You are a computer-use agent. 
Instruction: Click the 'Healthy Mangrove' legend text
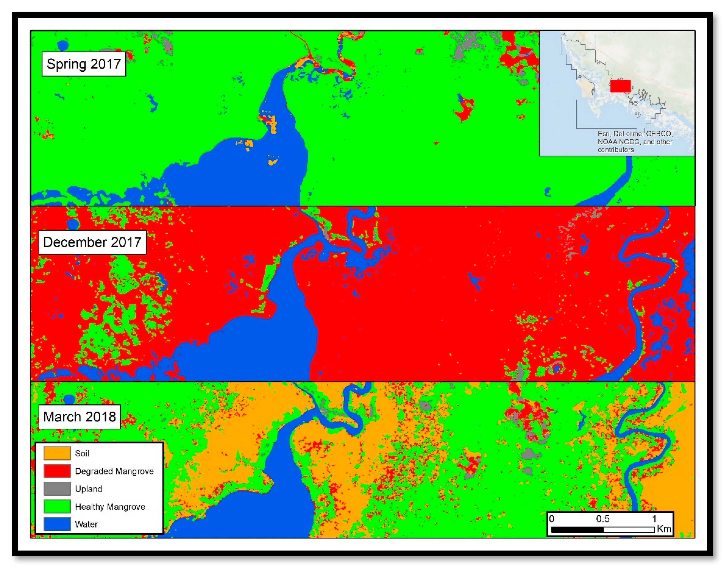(x=110, y=507)
